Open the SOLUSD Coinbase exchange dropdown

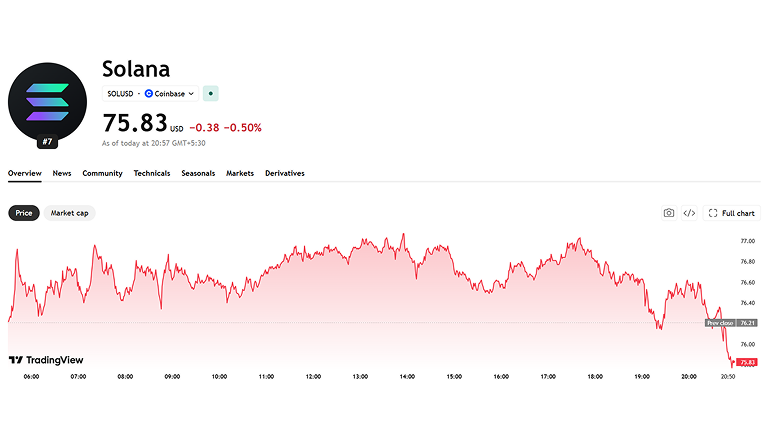[x=150, y=94]
